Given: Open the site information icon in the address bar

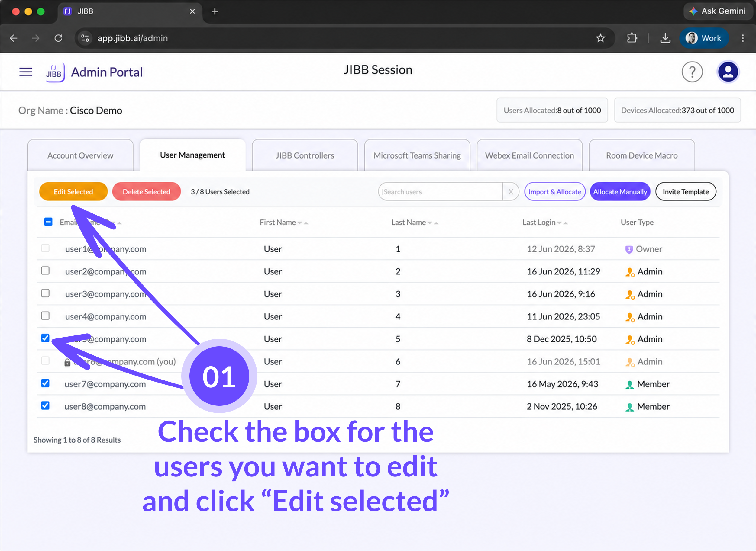Looking at the screenshot, I should [85, 38].
